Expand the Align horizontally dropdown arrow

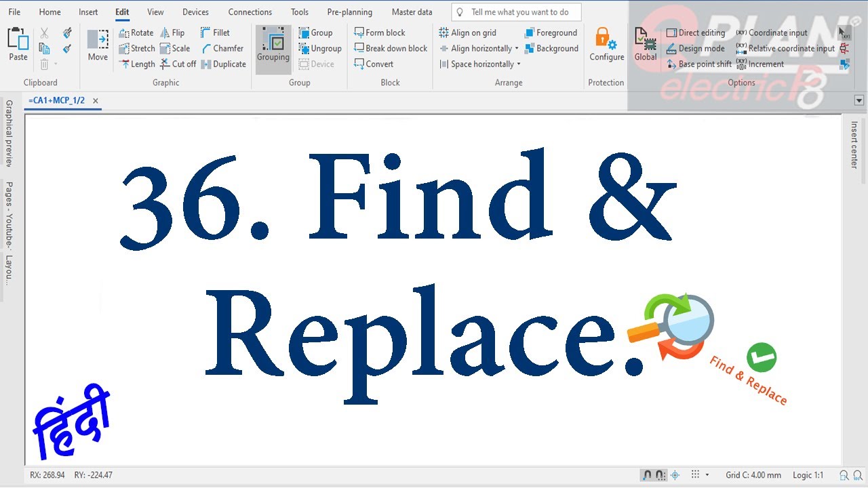[x=517, y=48]
